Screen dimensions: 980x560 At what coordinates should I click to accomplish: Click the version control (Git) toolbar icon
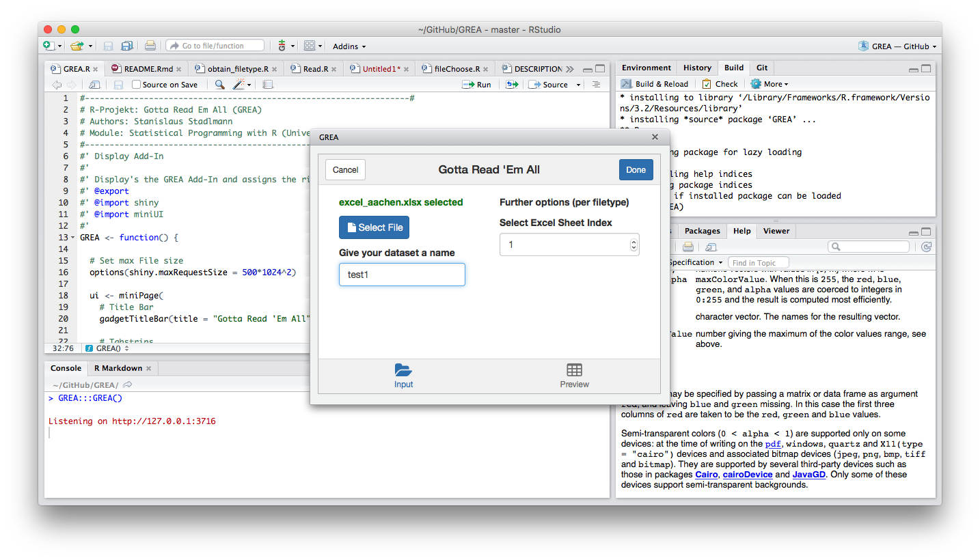(282, 46)
